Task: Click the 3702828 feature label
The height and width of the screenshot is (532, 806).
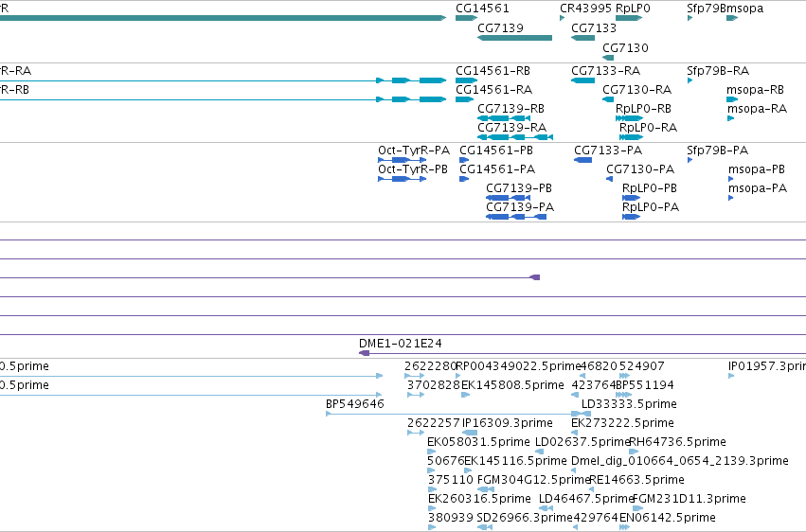Action: [x=434, y=385]
